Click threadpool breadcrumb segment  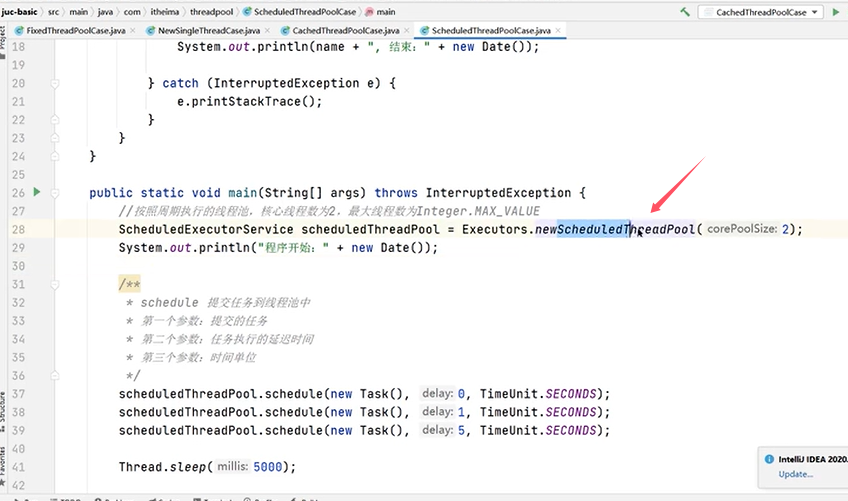click(211, 11)
